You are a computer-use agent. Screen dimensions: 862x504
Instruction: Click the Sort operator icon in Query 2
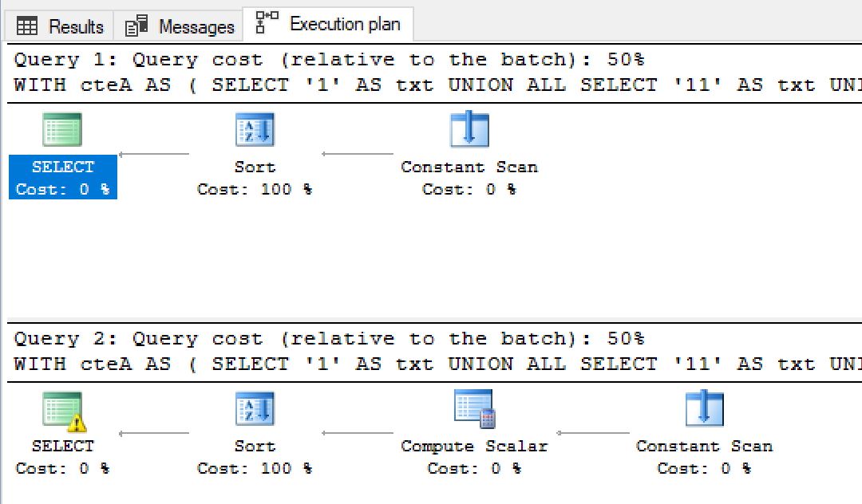coord(254,408)
